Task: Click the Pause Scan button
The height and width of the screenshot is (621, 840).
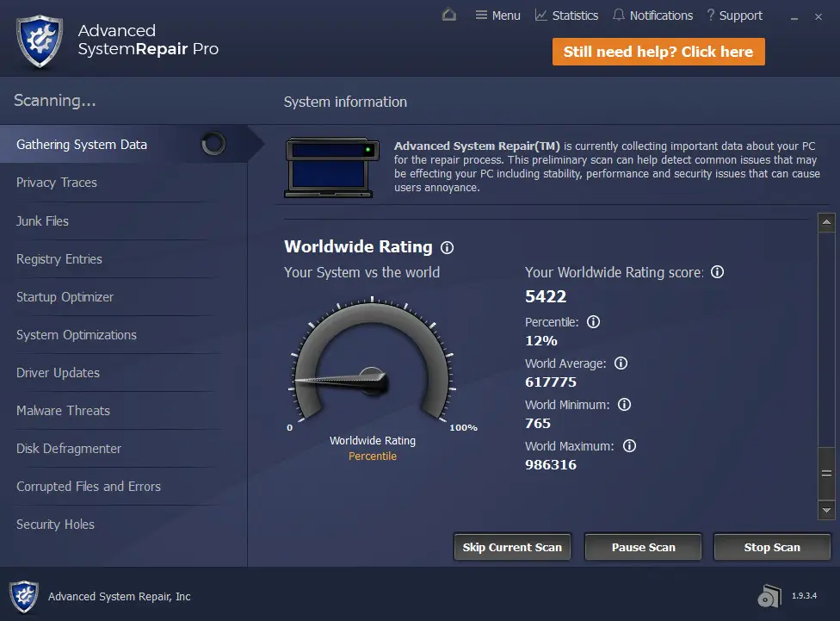Action: tap(644, 547)
